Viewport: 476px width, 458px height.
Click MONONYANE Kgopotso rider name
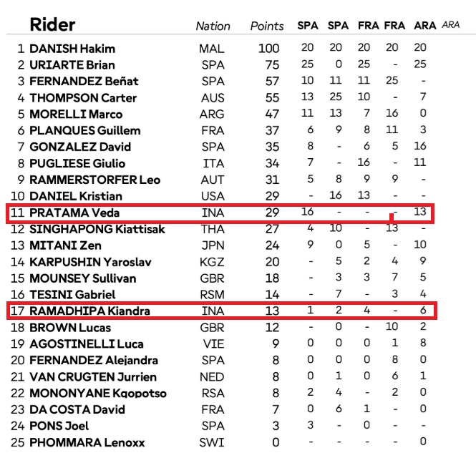click(98, 393)
